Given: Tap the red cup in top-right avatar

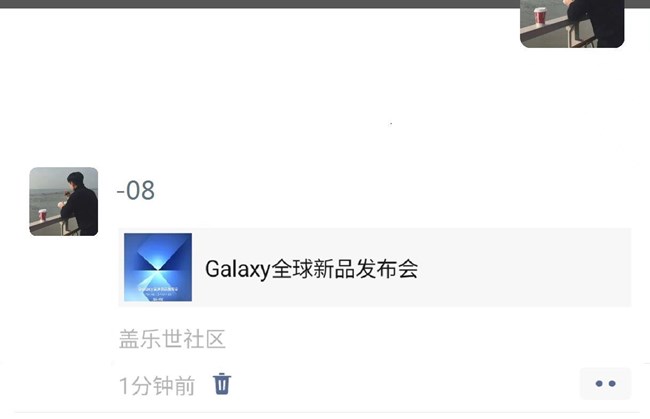Looking at the screenshot, I should click(540, 16).
